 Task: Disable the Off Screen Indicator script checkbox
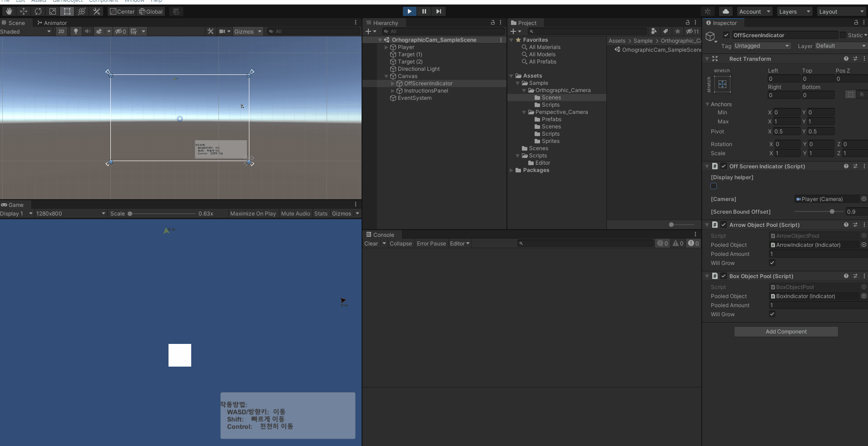tap(723, 166)
